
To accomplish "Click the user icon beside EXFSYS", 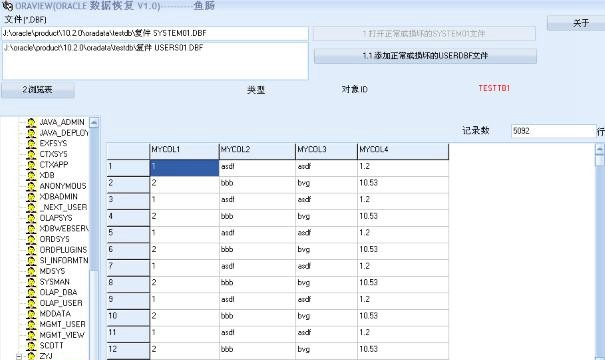I will coord(31,144).
